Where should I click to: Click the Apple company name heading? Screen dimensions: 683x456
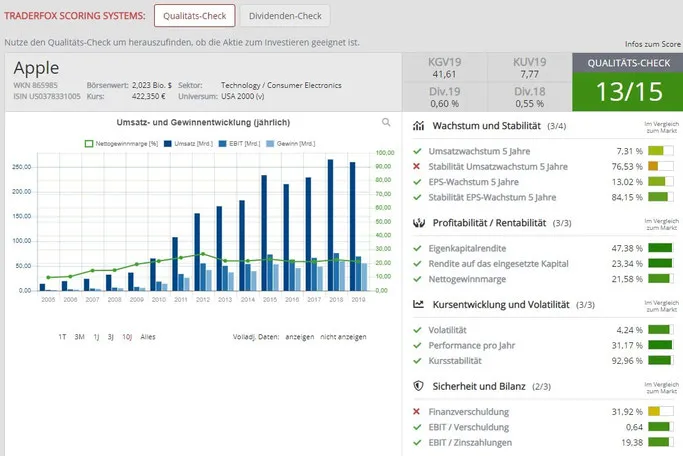[36, 68]
